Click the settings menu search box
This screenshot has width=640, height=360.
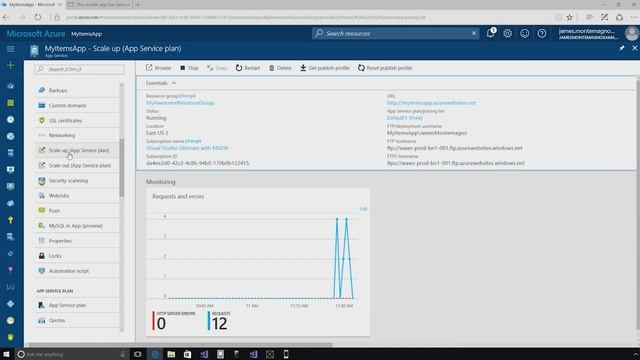coord(80,69)
